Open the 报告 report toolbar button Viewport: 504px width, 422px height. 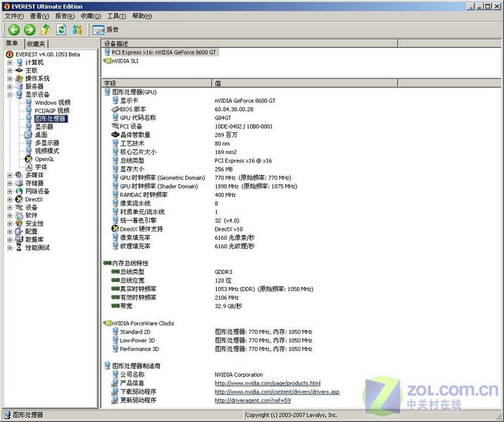pos(106,30)
